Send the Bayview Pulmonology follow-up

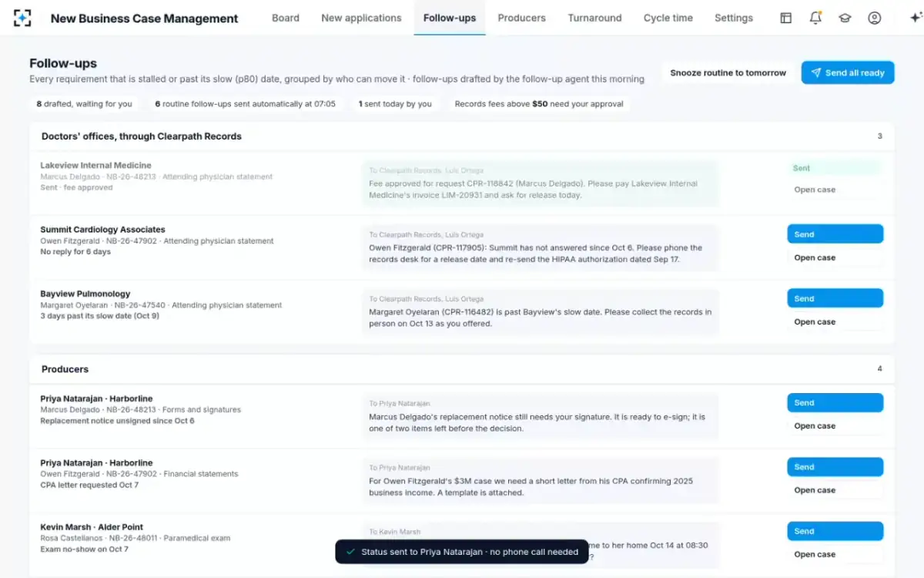tap(835, 298)
